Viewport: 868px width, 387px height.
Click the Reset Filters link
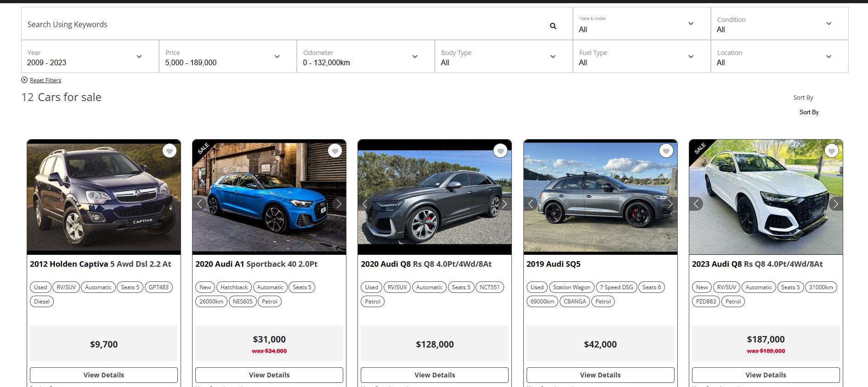pyautogui.click(x=45, y=80)
